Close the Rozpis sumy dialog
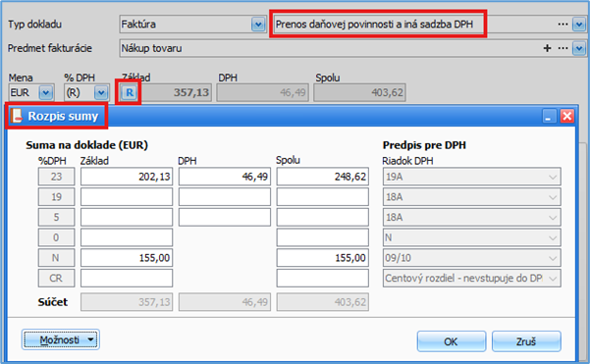 pyautogui.click(x=567, y=116)
